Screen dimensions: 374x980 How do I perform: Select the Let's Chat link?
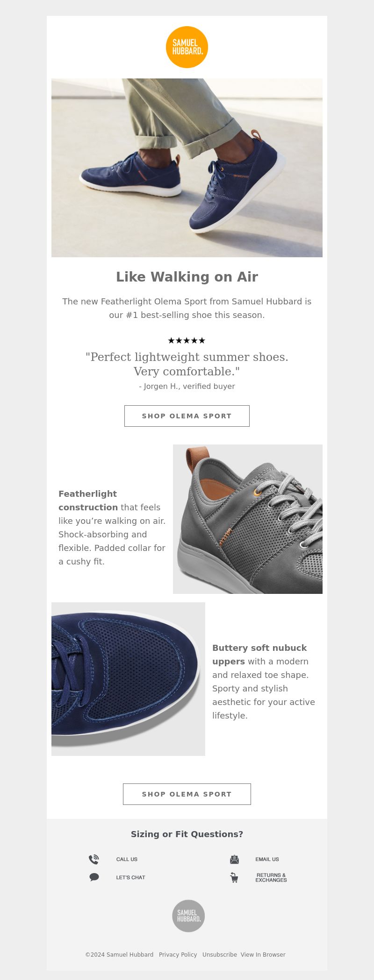pyautogui.click(x=130, y=877)
